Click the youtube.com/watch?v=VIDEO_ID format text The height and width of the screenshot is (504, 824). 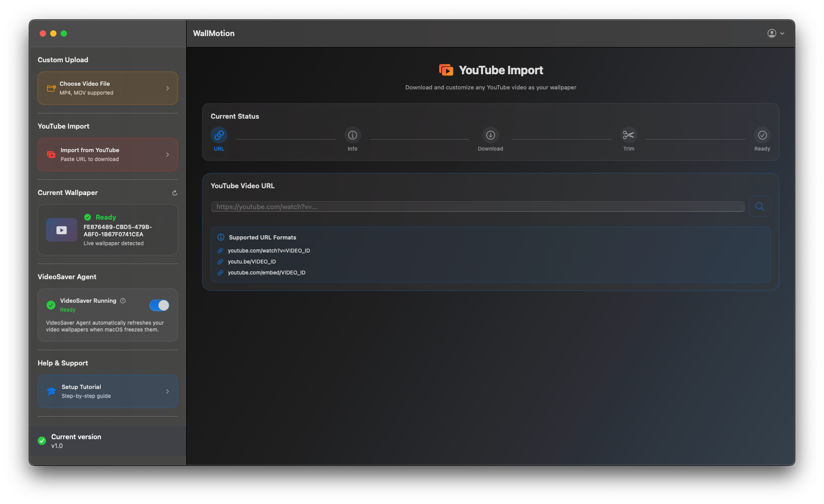click(x=269, y=251)
